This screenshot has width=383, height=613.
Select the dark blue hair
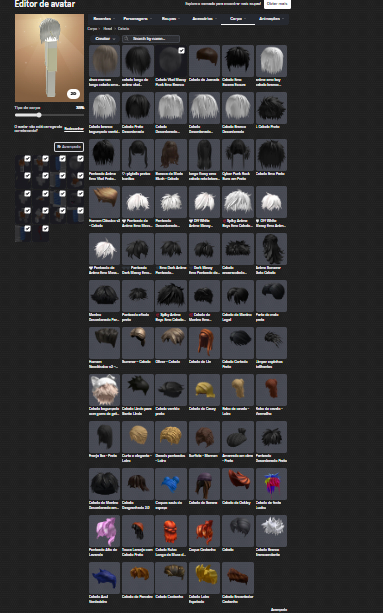104,578
